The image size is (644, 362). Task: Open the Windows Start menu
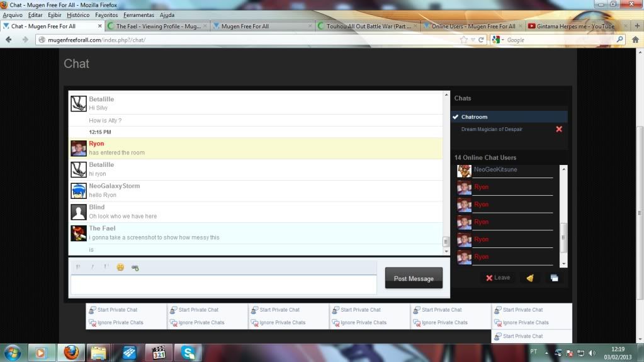coord(13,353)
